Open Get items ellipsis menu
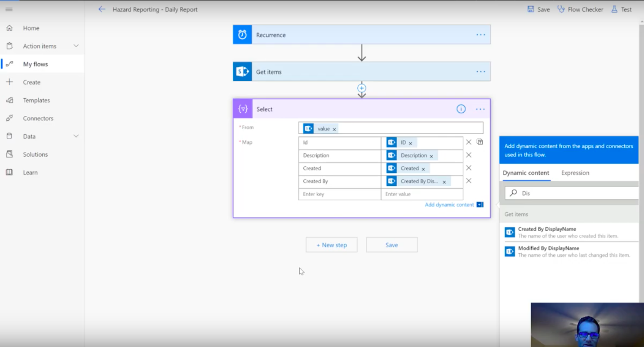 coord(480,71)
